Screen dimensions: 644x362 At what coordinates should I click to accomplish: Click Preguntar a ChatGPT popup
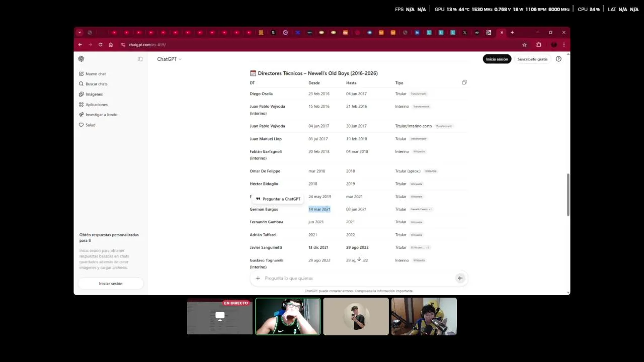pos(278,199)
